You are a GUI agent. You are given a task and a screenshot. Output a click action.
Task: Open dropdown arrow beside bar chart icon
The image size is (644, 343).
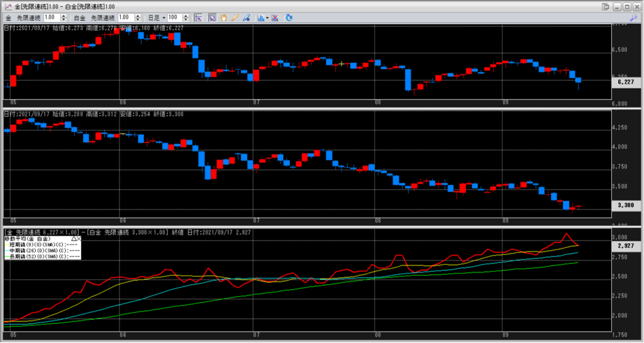(x=267, y=17)
